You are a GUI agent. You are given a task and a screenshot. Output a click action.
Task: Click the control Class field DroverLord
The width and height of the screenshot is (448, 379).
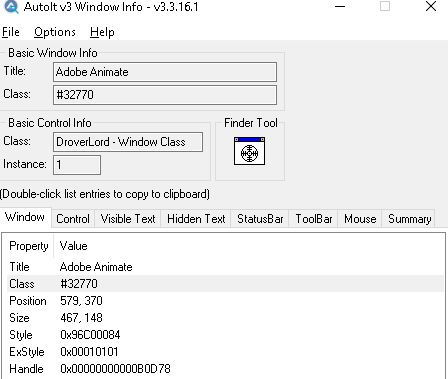point(128,142)
